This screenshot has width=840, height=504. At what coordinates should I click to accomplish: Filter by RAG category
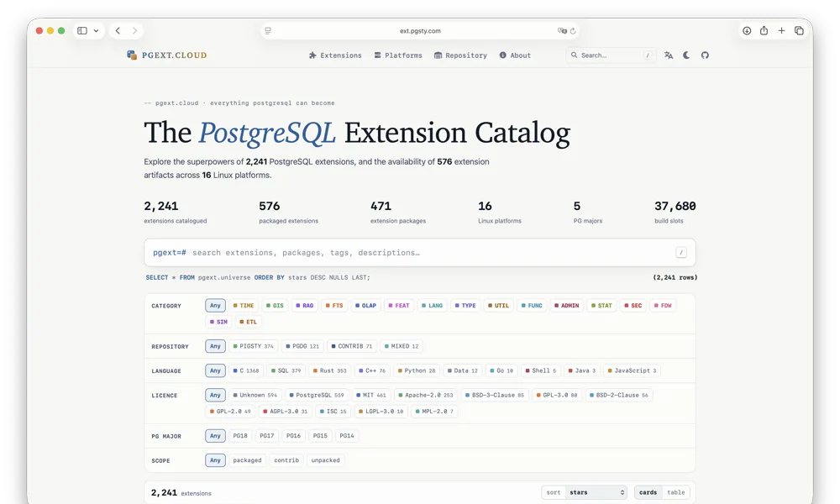click(304, 305)
